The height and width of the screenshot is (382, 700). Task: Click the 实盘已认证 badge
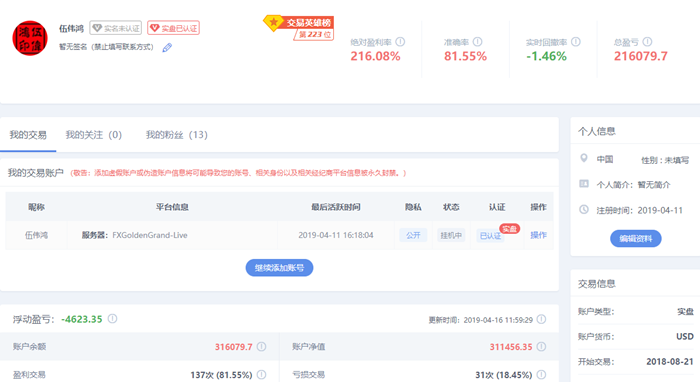(173, 28)
